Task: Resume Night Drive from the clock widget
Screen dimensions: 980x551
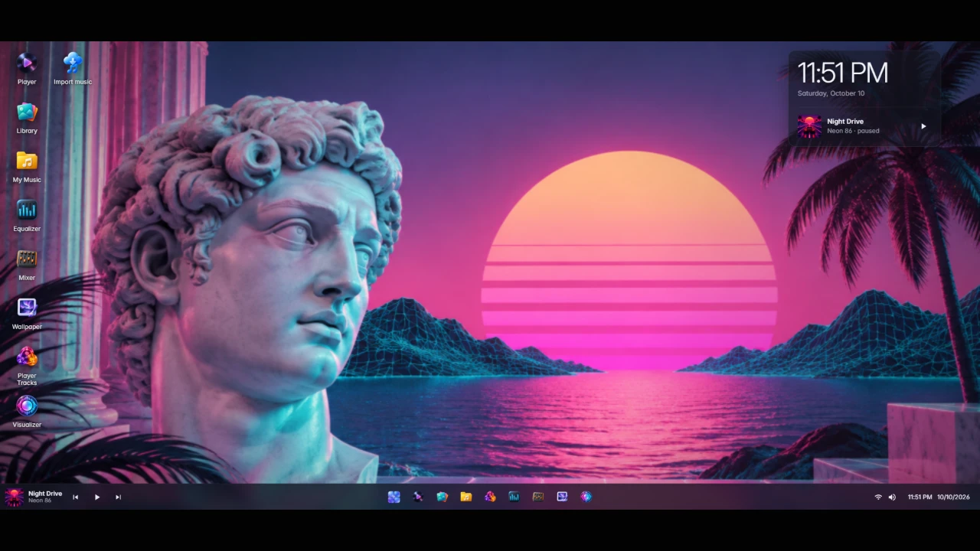Action: click(923, 126)
